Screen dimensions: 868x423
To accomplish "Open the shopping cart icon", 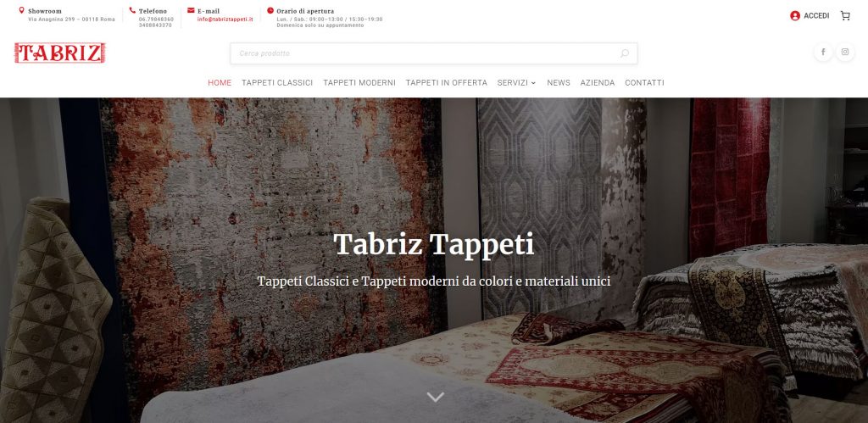I will point(845,15).
